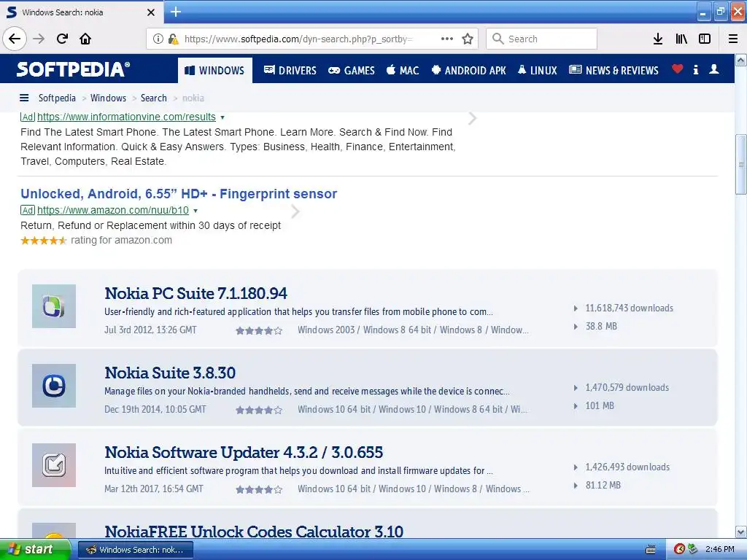Image resolution: width=747 pixels, height=560 pixels.
Task: Switch to the Games section
Action: click(352, 71)
